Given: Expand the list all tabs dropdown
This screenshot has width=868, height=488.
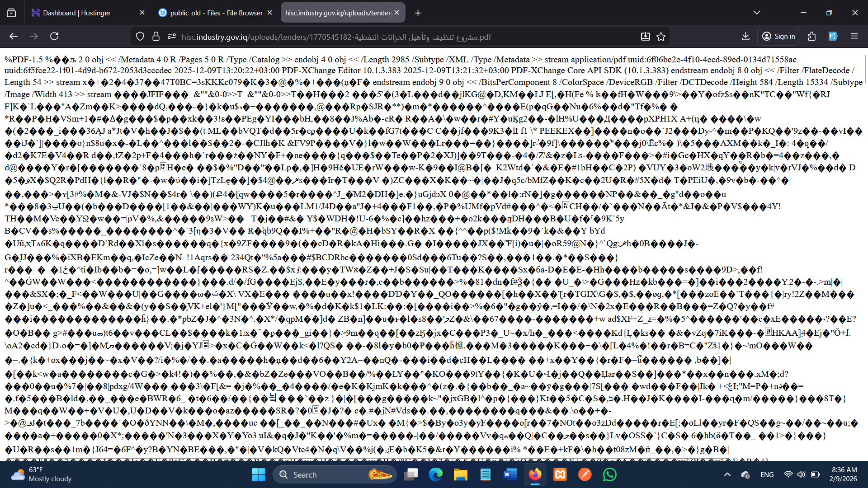Looking at the screenshot, I should point(756,13).
